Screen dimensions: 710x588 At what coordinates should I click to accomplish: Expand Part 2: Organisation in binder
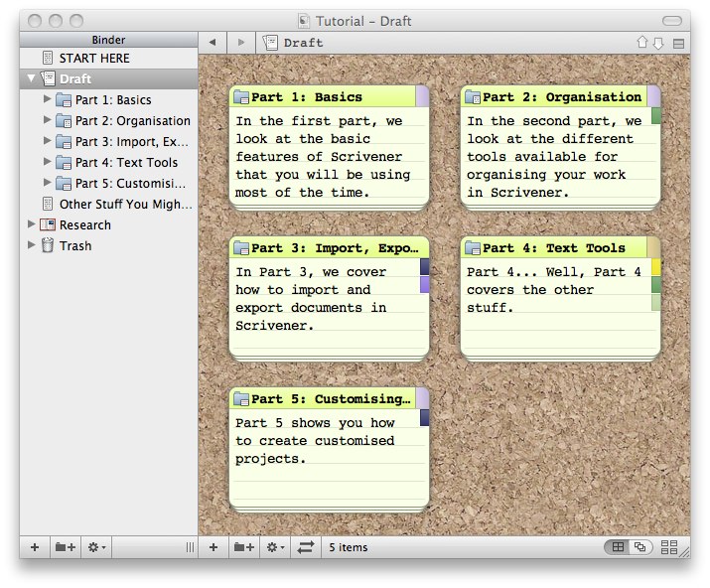click(x=47, y=119)
